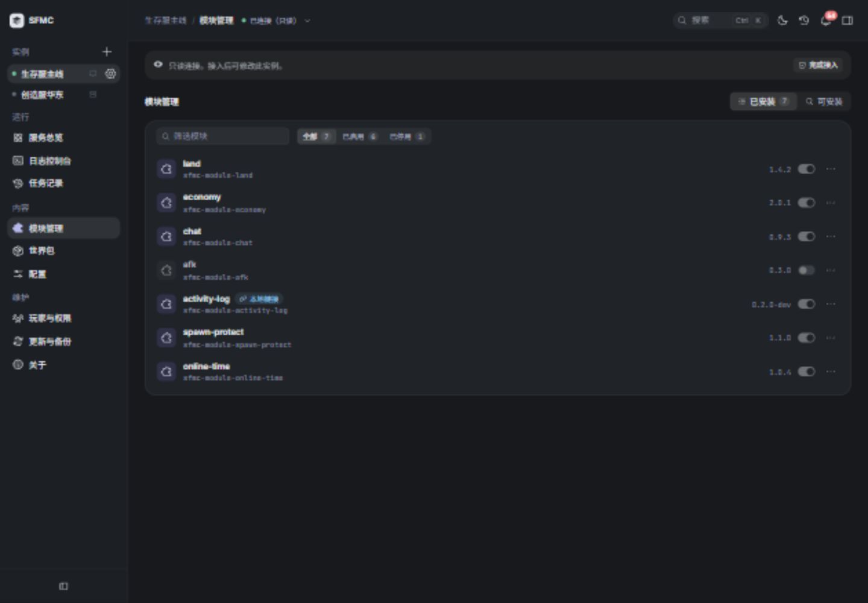Click the SFMC logo icon
868x603 pixels.
tap(17, 21)
